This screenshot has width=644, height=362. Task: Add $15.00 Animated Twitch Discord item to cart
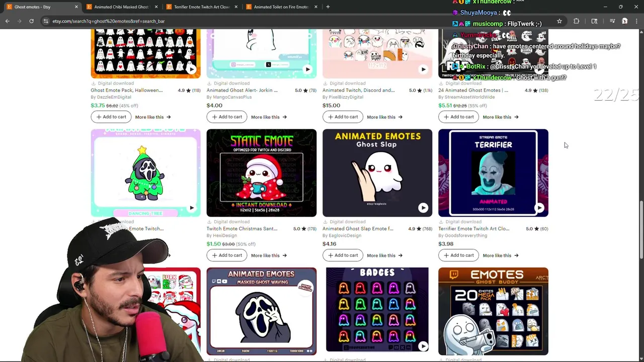click(343, 117)
